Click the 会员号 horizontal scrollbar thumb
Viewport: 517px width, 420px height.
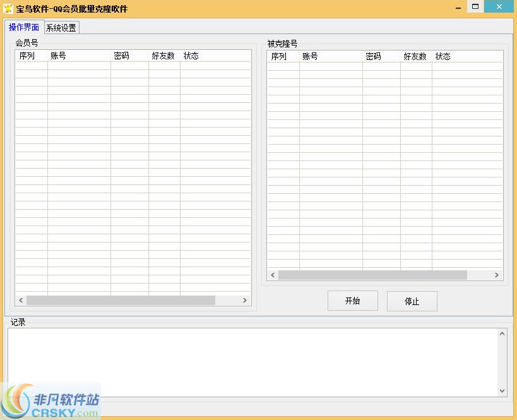pyautogui.click(x=121, y=300)
